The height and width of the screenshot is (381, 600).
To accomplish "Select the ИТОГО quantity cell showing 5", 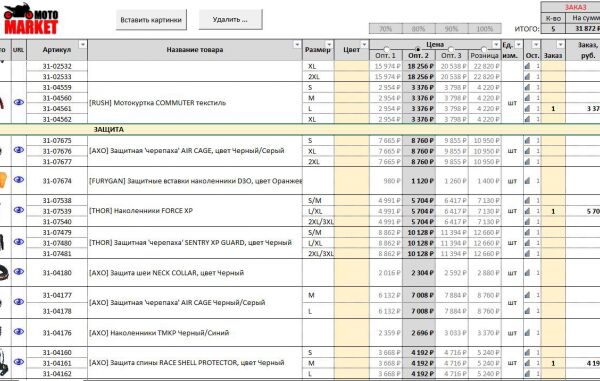I will tap(553, 29).
